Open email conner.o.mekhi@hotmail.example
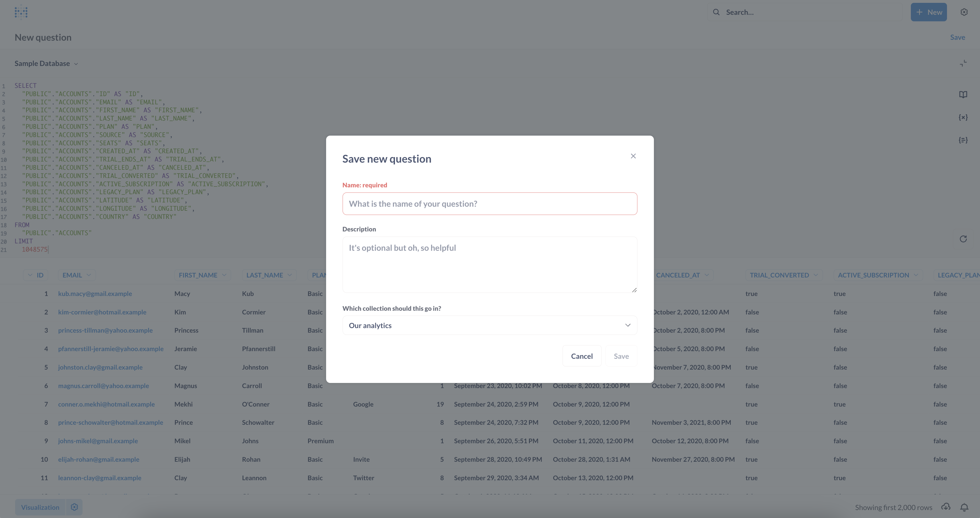980x518 pixels. click(x=106, y=404)
